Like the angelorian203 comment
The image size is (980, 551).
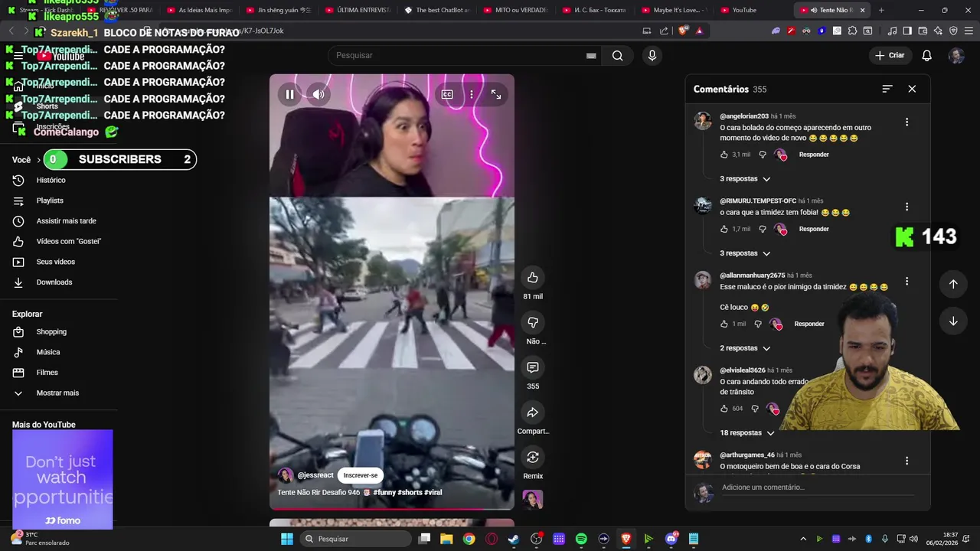pyautogui.click(x=724, y=155)
